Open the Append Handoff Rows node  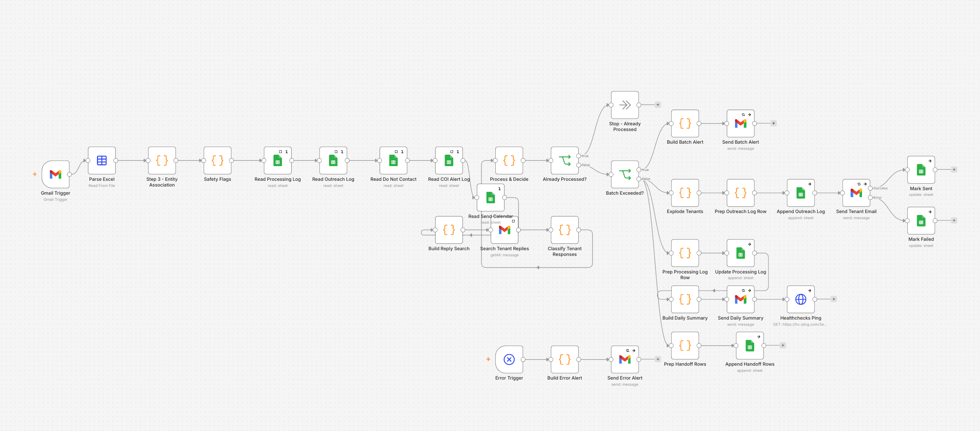tap(750, 345)
